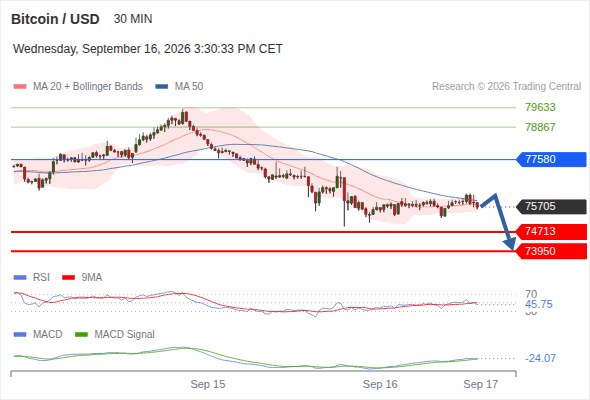
Task: Click the blue 77580 pivot price tag
Action: tap(551, 159)
